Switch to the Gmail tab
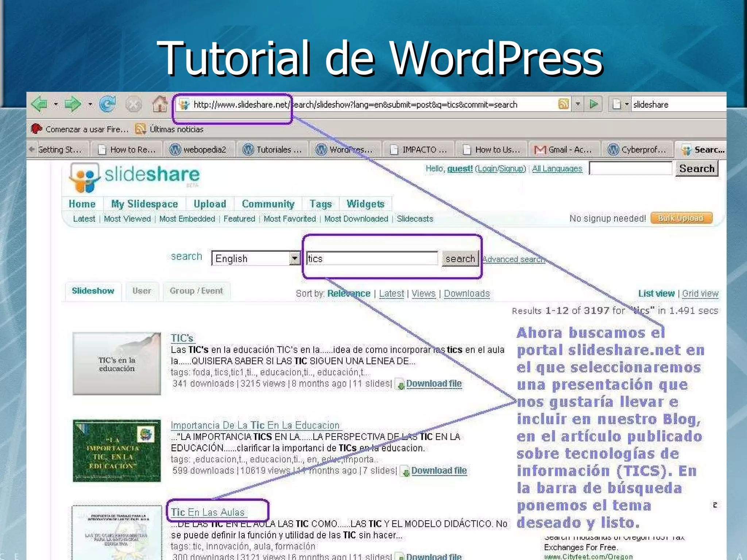This screenshot has height=560, width=747. coord(564,149)
